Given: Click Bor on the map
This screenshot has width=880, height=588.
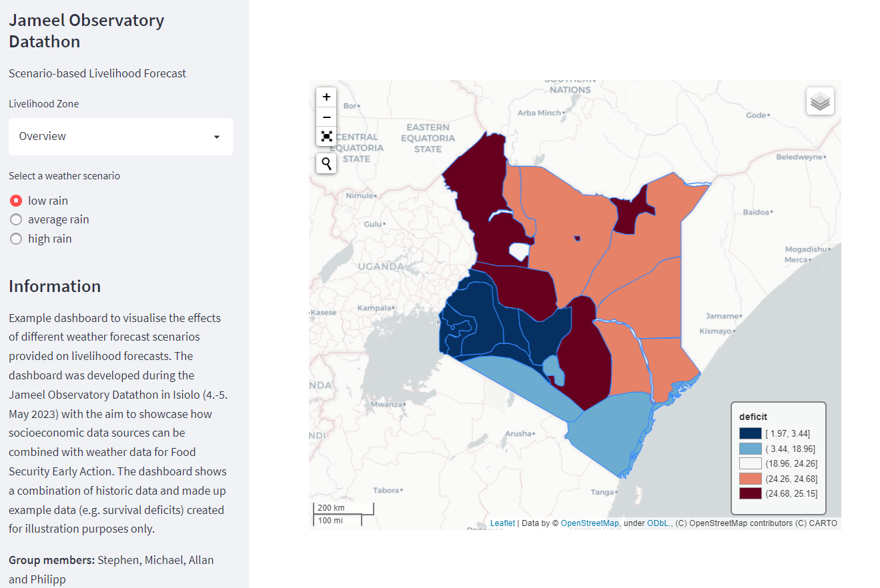Looking at the screenshot, I should [349, 106].
